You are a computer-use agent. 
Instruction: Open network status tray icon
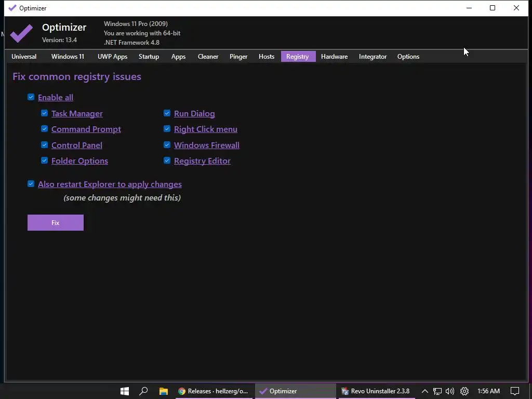(437, 391)
